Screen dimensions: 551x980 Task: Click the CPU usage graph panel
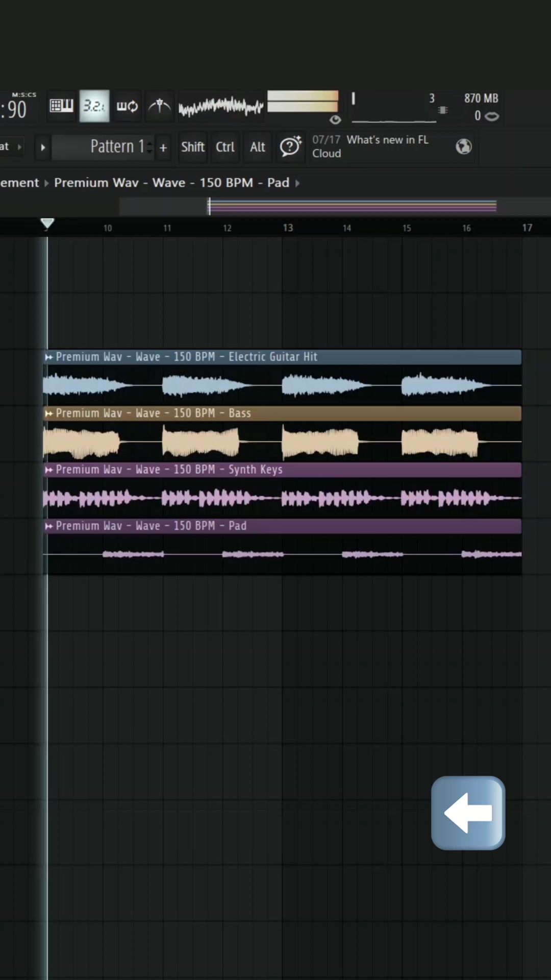[x=394, y=108]
